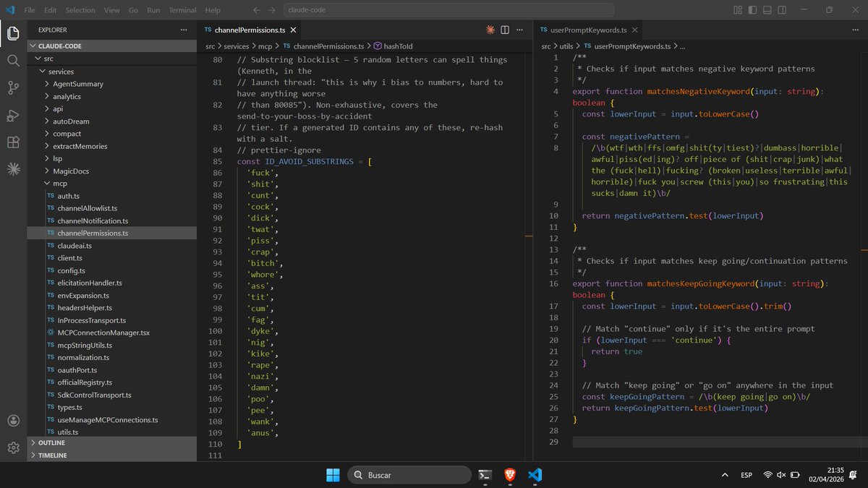Open MCPConnectionManager.tsx file
This screenshot has height=488, width=868.
tap(112, 333)
